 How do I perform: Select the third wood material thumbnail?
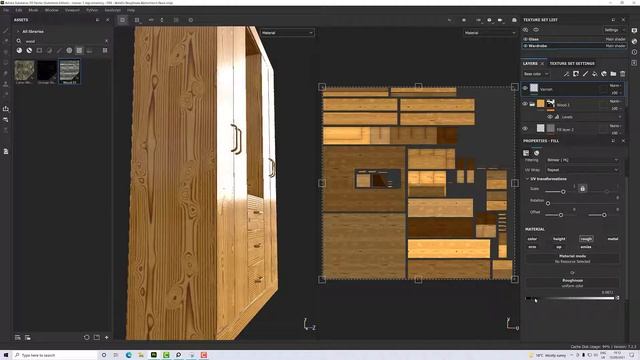(x=69, y=72)
